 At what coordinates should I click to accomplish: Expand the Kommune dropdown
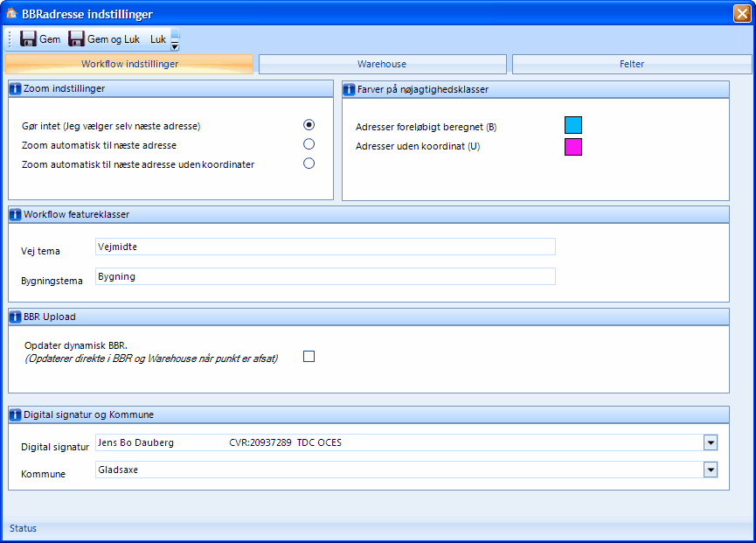click(711, 470)
